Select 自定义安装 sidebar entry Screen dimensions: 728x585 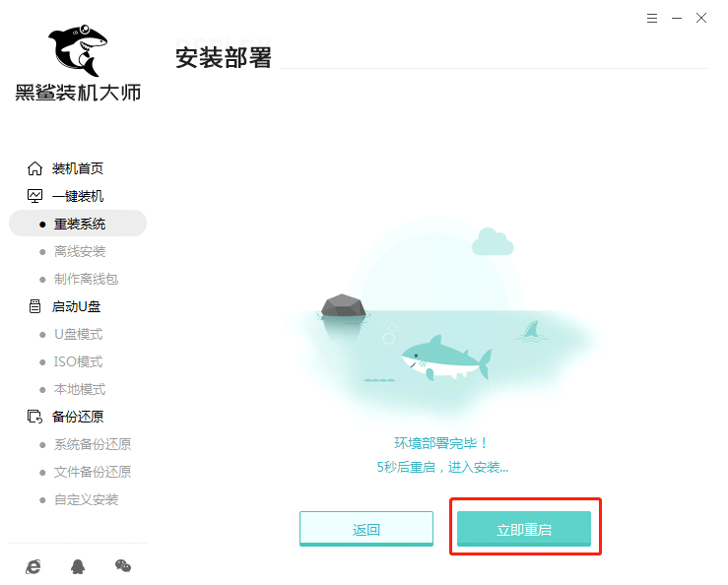pyautogui.click(x=86, y=499)
